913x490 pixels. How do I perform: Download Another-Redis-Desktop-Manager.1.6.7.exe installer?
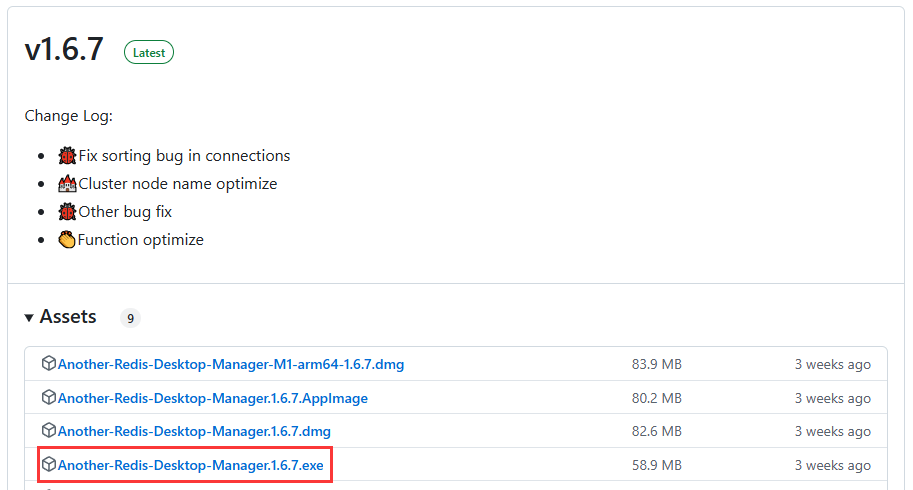coord(190,465)
